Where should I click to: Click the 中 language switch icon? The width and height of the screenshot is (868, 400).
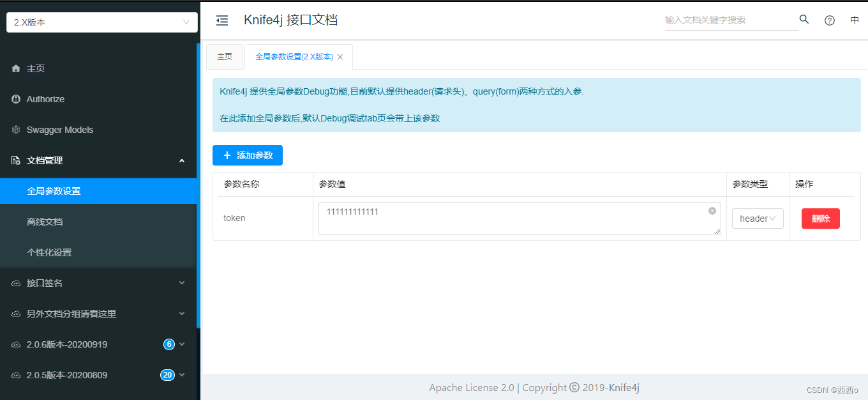tap(855, 19)
